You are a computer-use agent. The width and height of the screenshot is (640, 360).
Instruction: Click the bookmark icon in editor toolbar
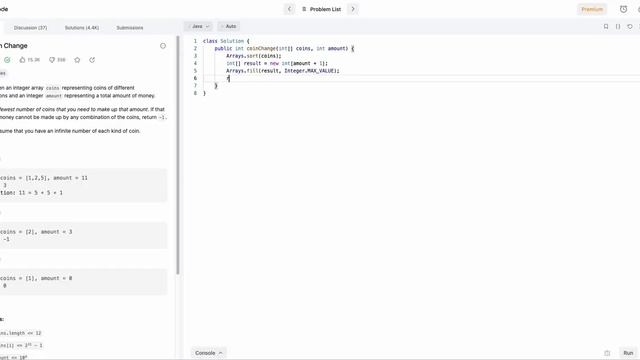[606, 27]
